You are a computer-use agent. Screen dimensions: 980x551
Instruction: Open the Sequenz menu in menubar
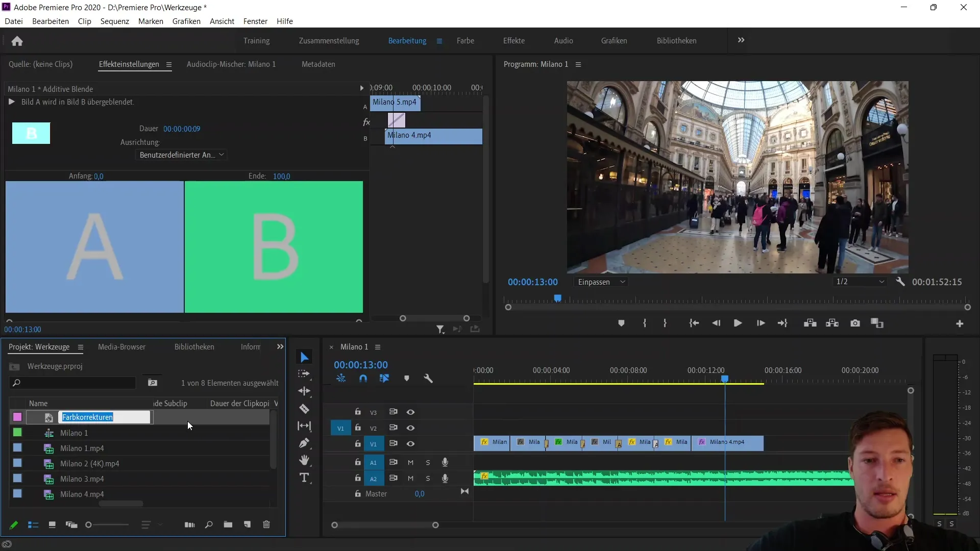(114, 21)
